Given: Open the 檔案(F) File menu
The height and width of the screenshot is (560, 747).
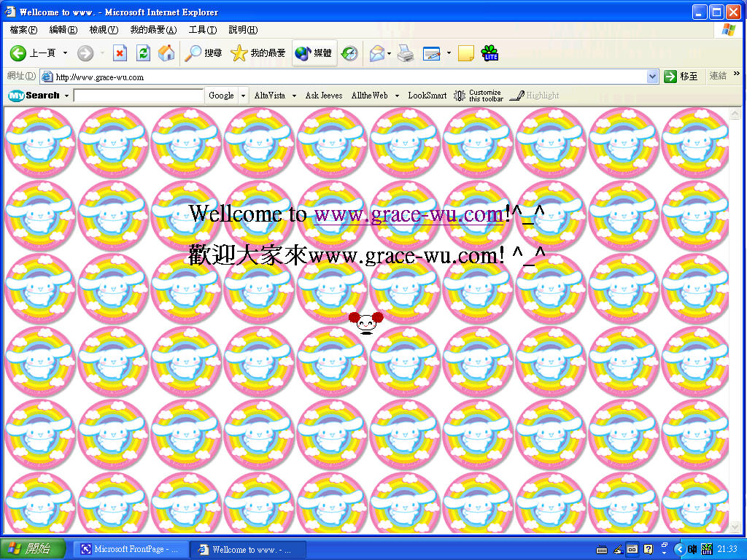Looking at the screenshot, I should 23,30.
